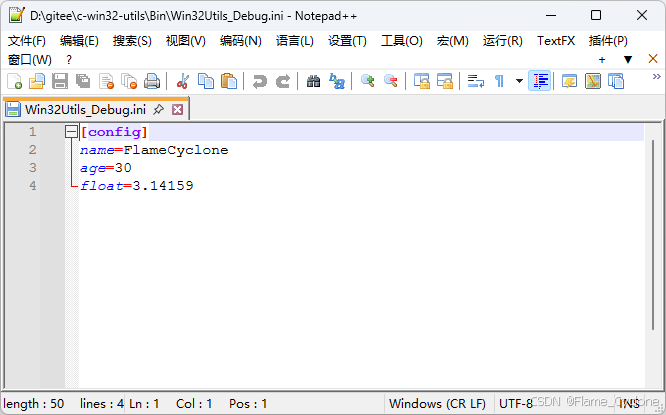Toggle synchronize horizontal scrolling icon
This screenshot has width=666, height=415.
[x=445, y=81]
